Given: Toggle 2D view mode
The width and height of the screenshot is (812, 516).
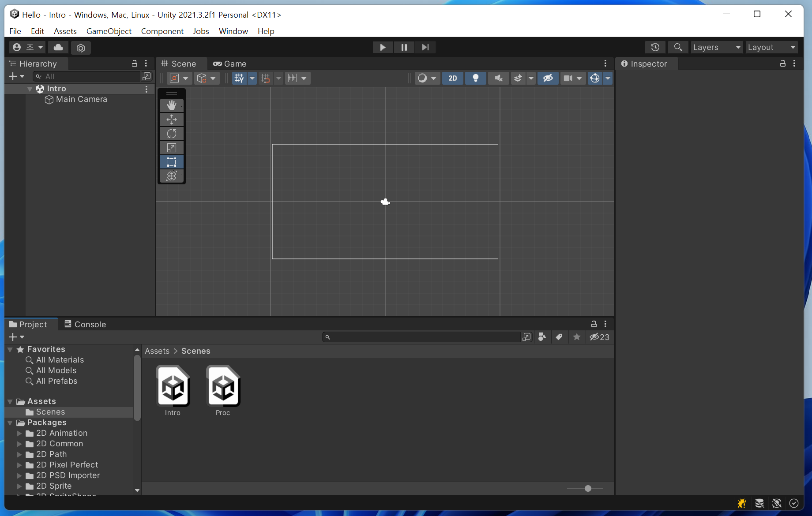Looking at the screenshot, I should pyautogui.click(x=453, y=78).
